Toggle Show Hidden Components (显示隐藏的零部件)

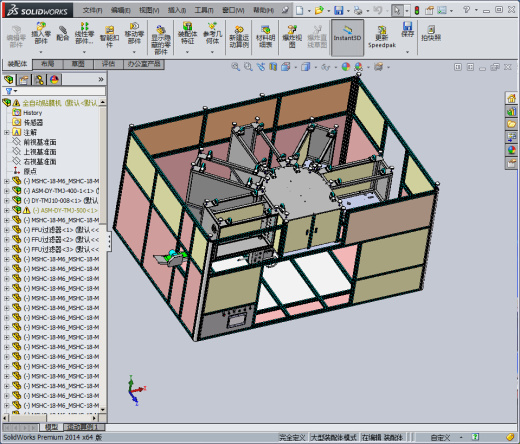click(x=161, y=39)
